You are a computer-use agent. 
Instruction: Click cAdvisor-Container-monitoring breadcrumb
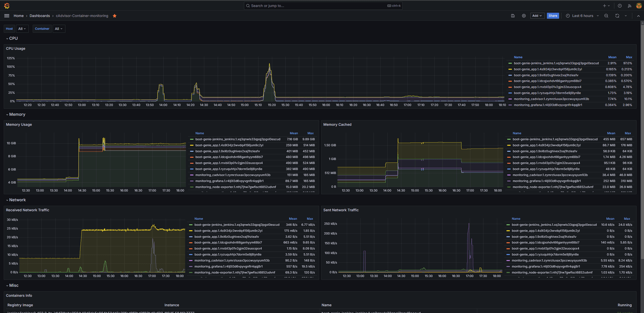[82, 16]
